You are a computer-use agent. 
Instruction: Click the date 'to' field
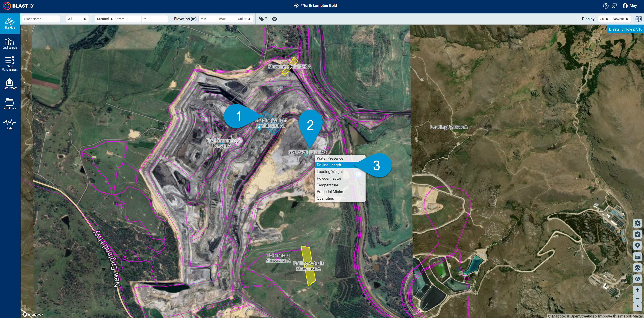click(x=154, y=19)
